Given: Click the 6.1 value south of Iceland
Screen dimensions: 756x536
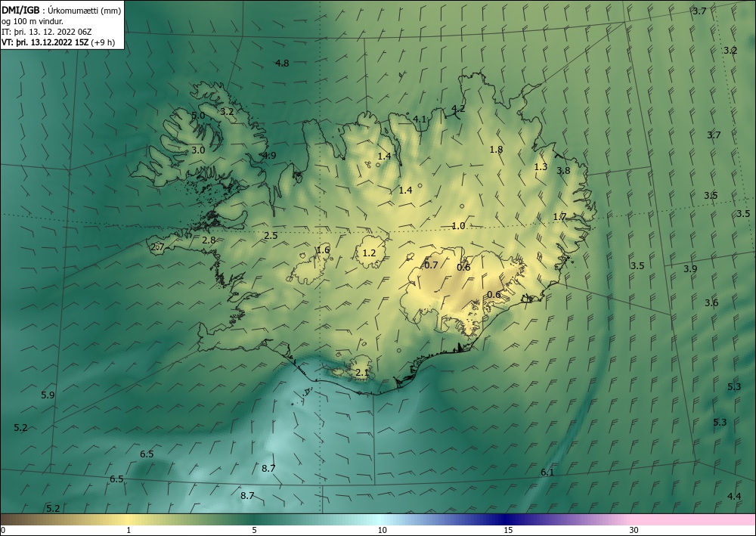Looking at the screenshot, I should 547,472.
